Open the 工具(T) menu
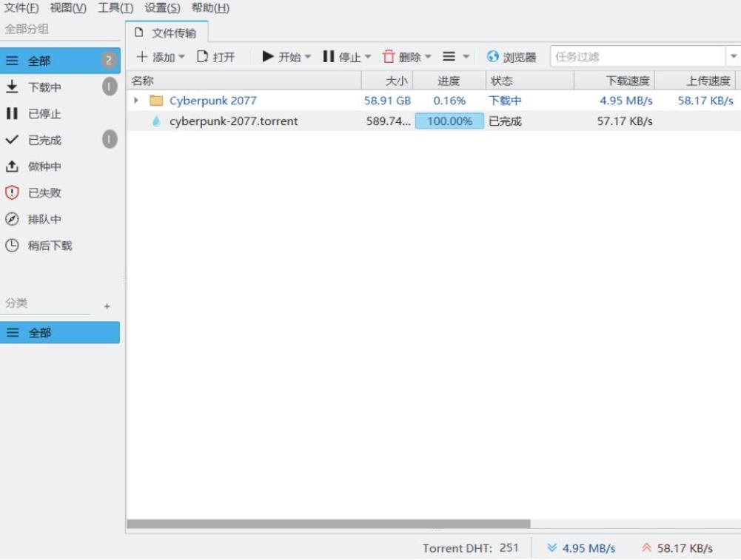 pyautogui.click(x=115, y=7)
